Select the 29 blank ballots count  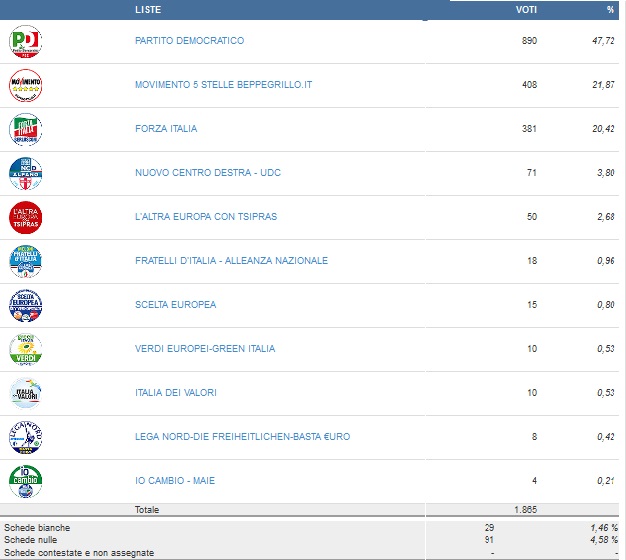click(489, 528)
